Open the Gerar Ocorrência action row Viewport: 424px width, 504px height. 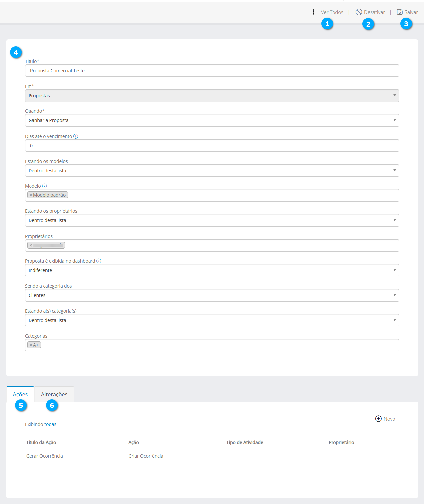(44, 456)
